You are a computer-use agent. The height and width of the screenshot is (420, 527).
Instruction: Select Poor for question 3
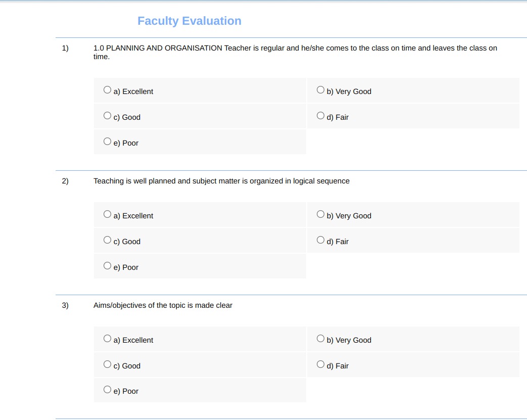click(107, 389)
